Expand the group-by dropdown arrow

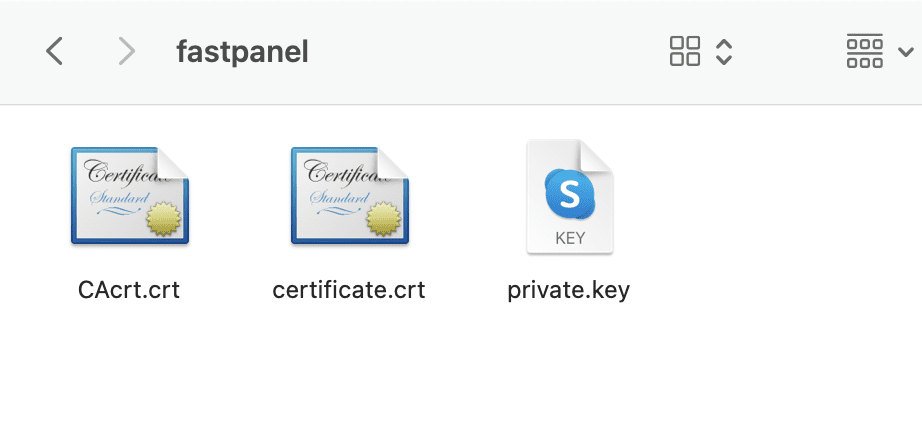coord(906,52)
